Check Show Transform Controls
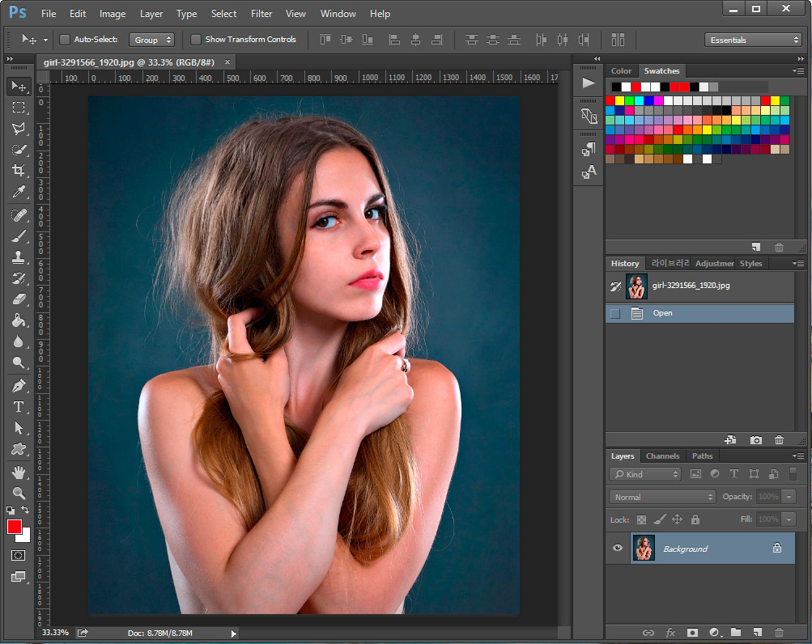This screenshot has height=644, width=812. click(196, 40)
